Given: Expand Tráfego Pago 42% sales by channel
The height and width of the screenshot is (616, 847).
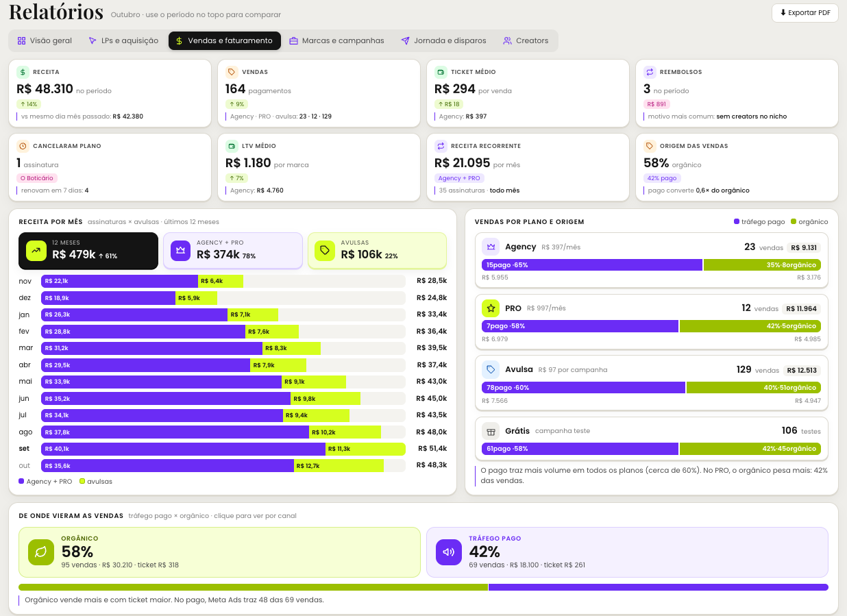Looking at the screenshot, I should (627, 552).
